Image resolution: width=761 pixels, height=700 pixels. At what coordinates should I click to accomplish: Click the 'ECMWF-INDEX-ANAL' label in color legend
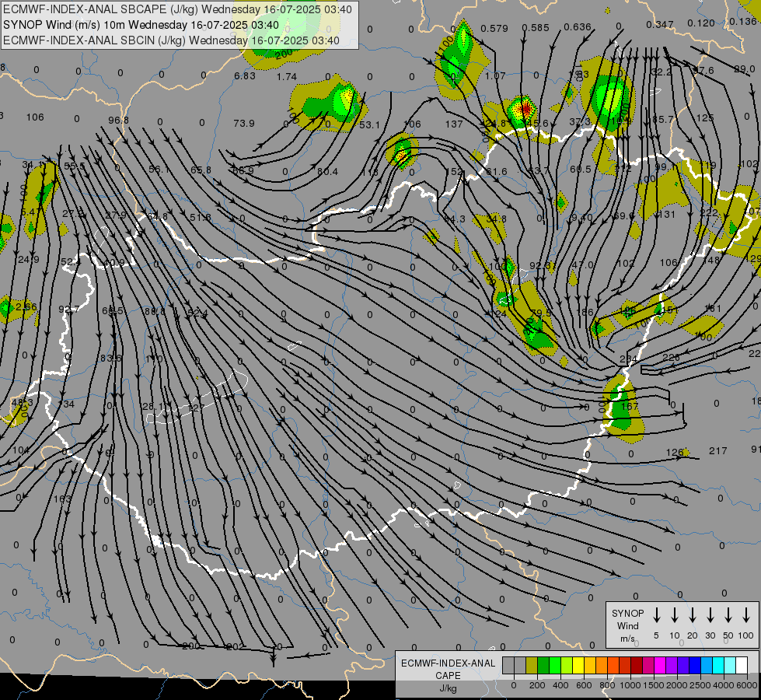click(x=448, y=663)
